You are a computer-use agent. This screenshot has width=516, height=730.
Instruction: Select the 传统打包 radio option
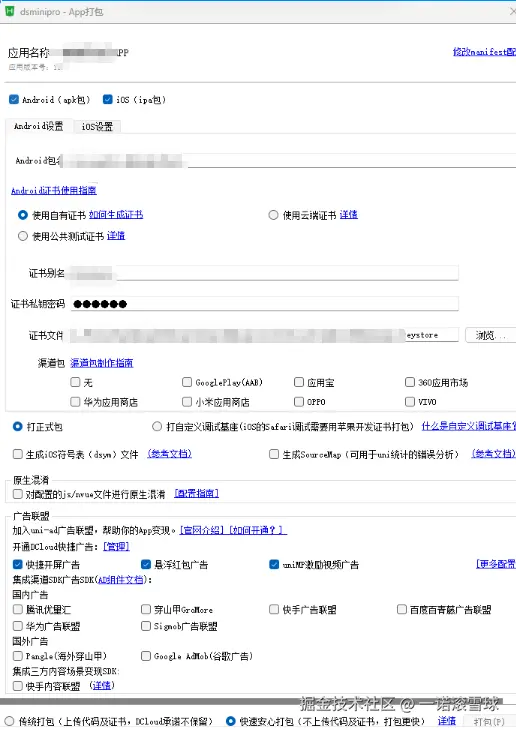(x=9, y=721)
